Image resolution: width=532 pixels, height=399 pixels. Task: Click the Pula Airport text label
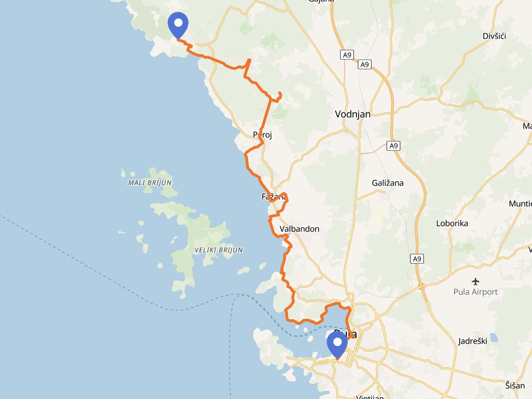click(x=476, y=292)
